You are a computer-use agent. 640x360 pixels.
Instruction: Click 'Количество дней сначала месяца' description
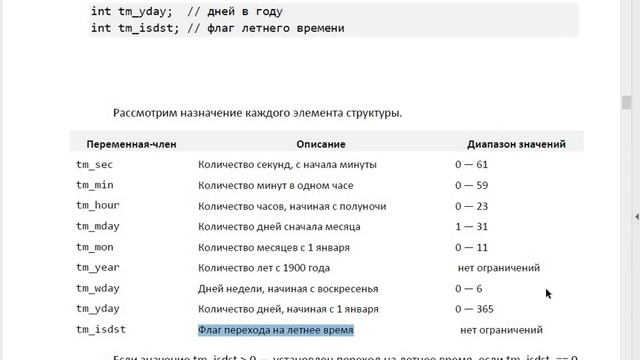coord(279,227)
